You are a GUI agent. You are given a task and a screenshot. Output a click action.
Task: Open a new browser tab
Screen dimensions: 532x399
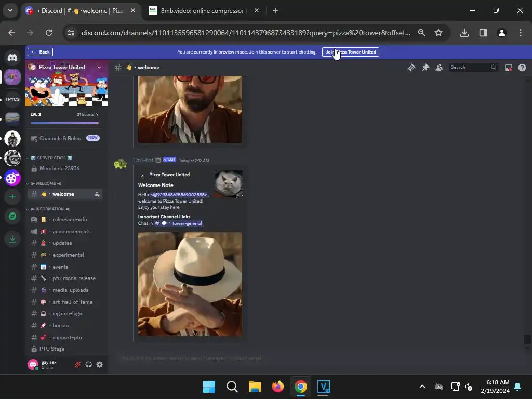pos(275,11)
